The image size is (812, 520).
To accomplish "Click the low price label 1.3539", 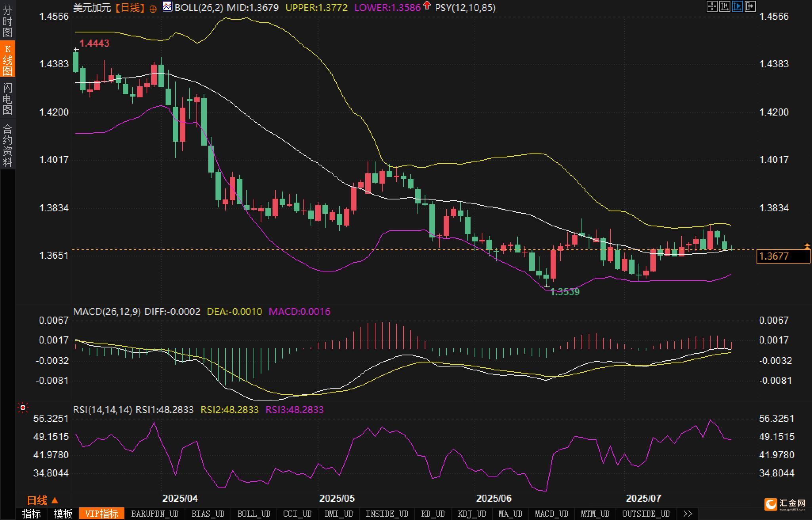I will coord(565,292).
